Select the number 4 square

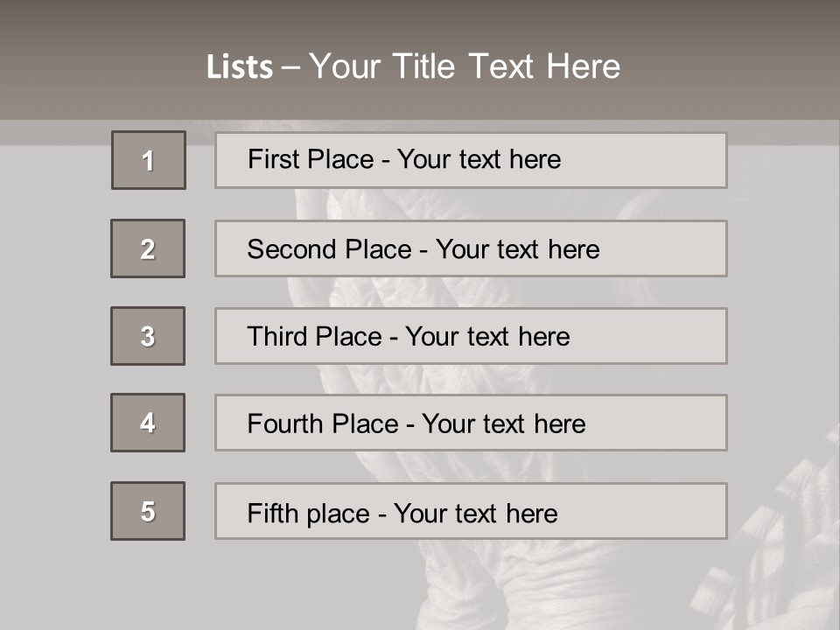(x=148, y=423)
